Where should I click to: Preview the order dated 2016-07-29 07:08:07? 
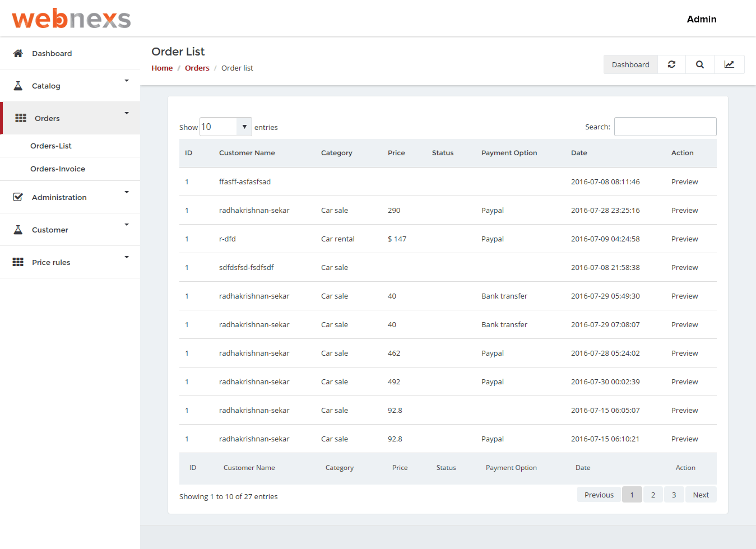tap(685, 324)
